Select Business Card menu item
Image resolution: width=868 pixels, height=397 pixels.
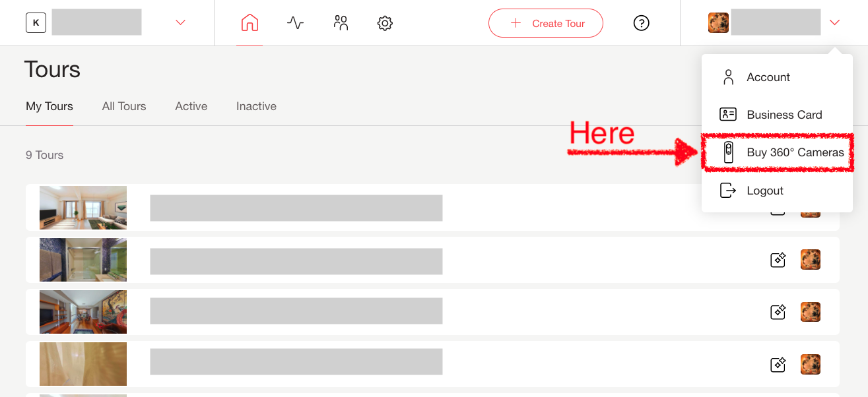(x=784, y=115)
